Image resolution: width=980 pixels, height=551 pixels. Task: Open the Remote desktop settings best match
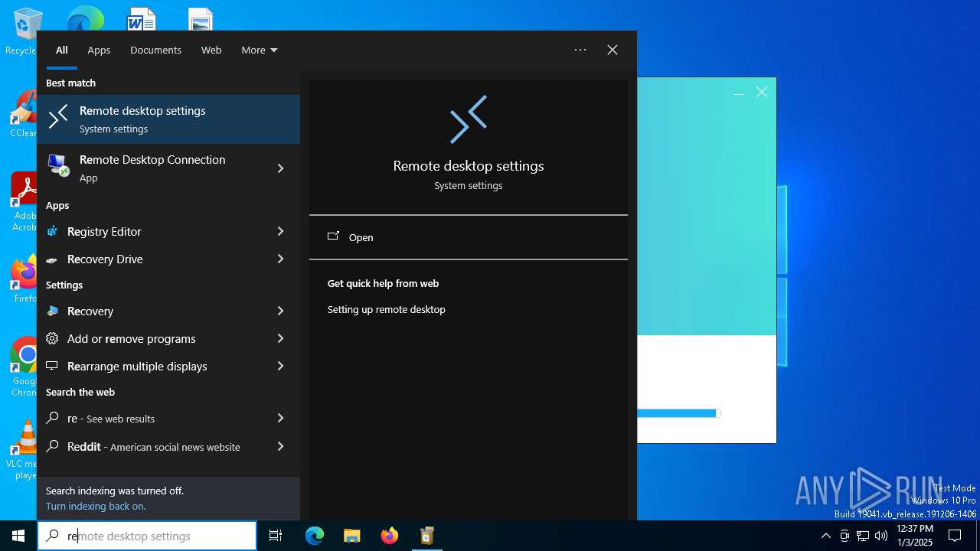pyautogui.click(x=168, y=119)
